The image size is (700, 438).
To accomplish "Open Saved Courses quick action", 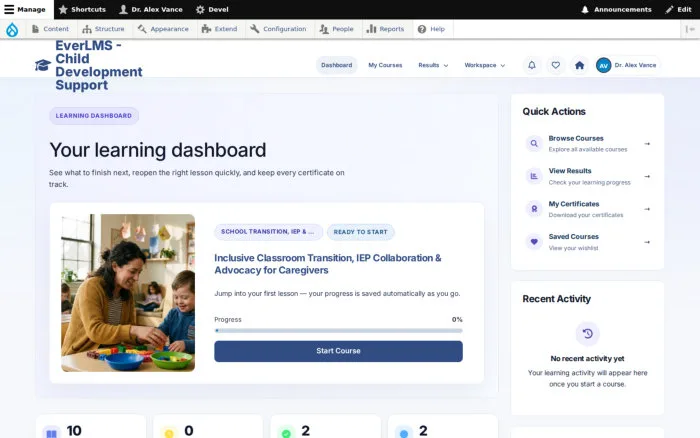I will point(588,242).
